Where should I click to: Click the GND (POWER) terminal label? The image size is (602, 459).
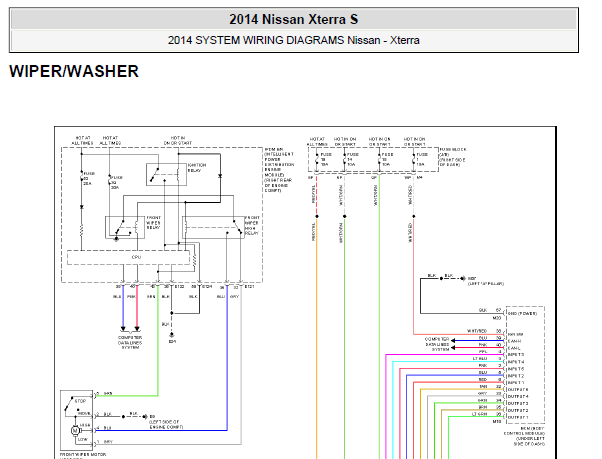[522, 314]
